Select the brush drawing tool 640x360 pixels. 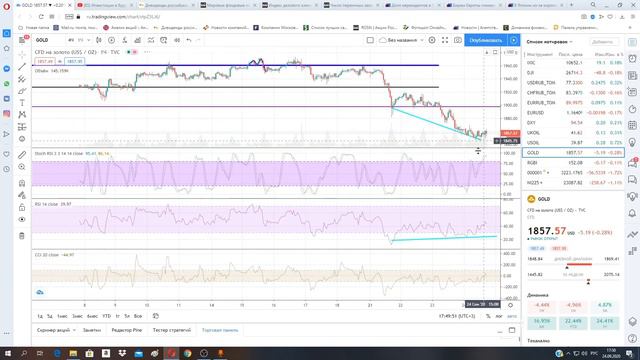click(x=22, y=91)
